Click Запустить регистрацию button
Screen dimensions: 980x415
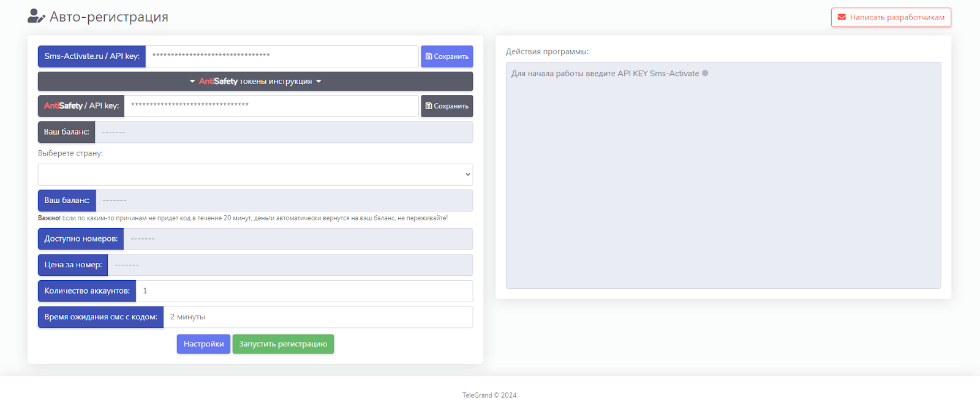(x=283, y=344)
